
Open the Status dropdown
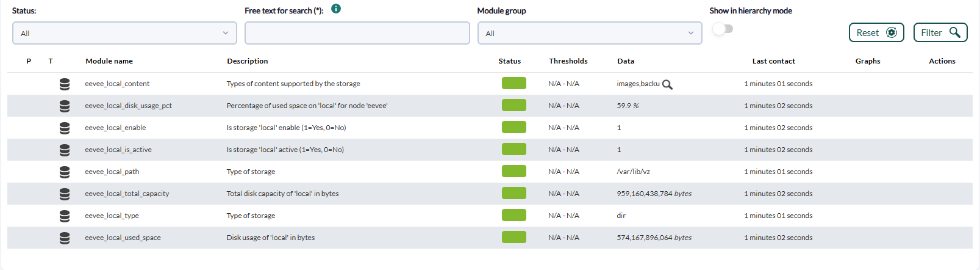pos(124,33)
